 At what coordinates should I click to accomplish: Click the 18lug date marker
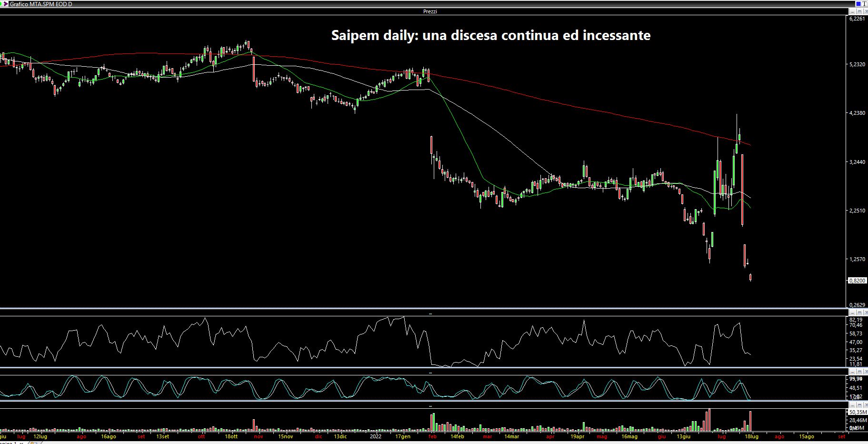pos(751,436)
